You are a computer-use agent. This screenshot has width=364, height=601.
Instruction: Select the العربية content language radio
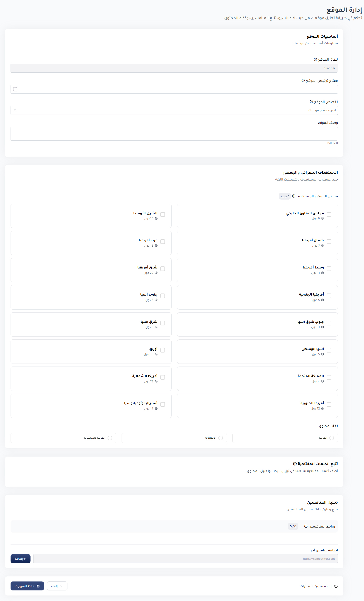(x=332, y=438)
